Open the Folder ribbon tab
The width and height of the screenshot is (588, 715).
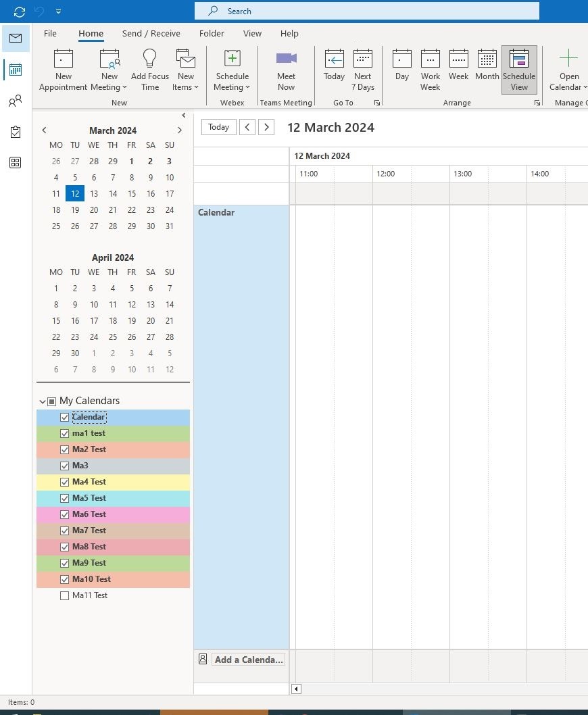point(212,33)
